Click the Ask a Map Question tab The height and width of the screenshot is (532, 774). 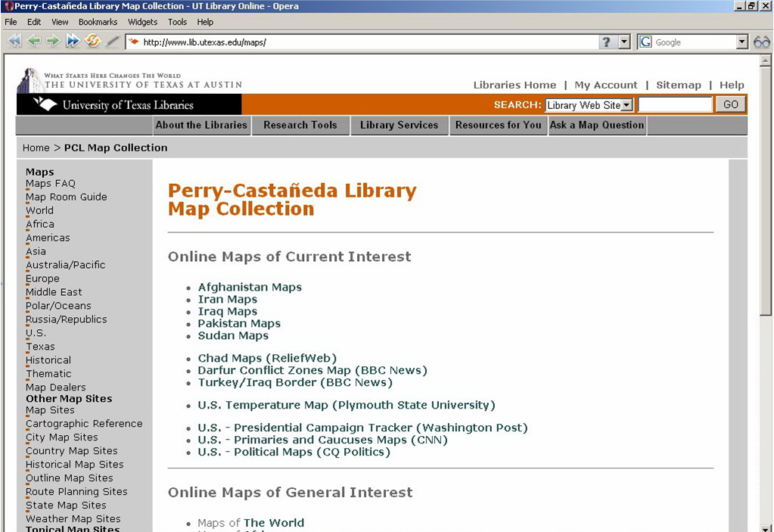click(596, 125)
